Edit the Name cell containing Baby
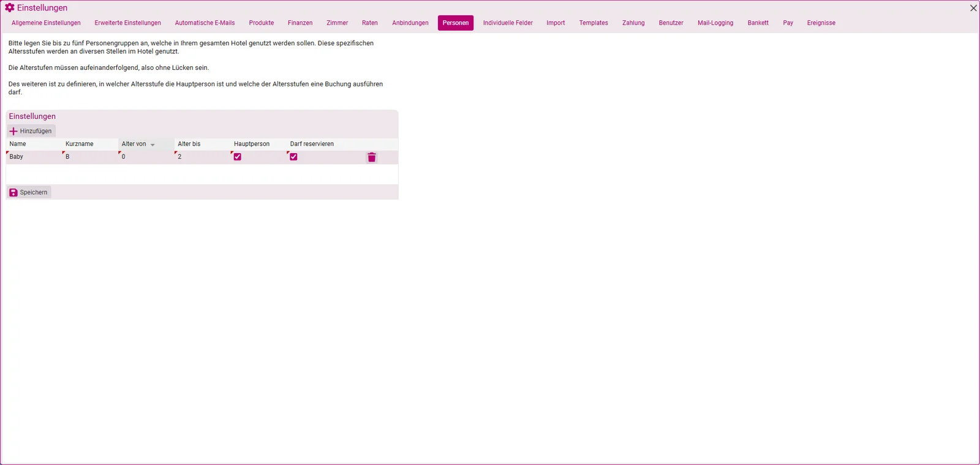This screenshot has width=980, height=465. pos(34,157)
